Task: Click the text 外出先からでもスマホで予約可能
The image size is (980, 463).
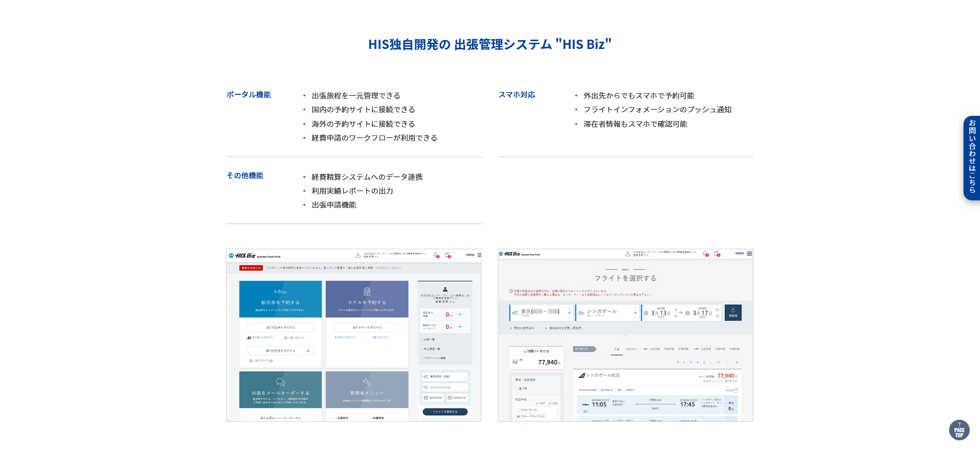Action: [639, 96]
